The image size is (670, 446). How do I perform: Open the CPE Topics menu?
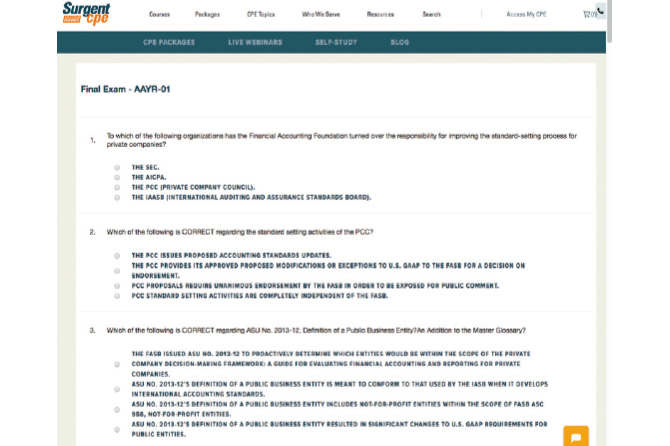click(x=261, y=15)
